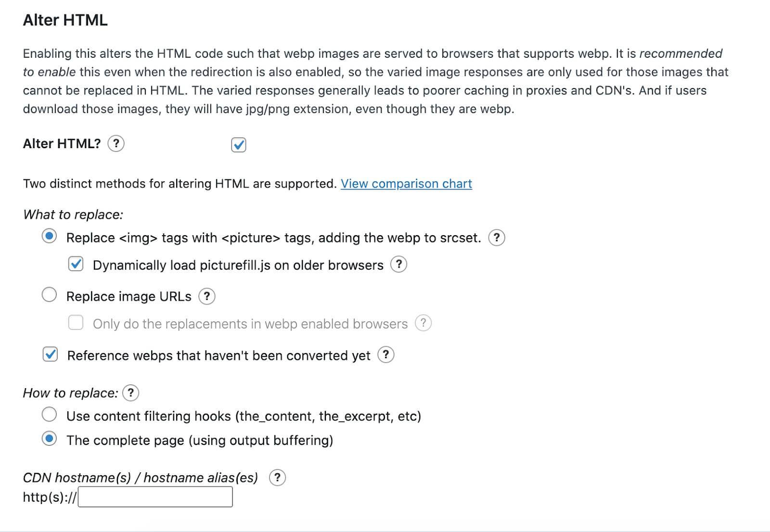Open help for webp enabled browsers option
The image size is (770, 532).
click(423, 323)
